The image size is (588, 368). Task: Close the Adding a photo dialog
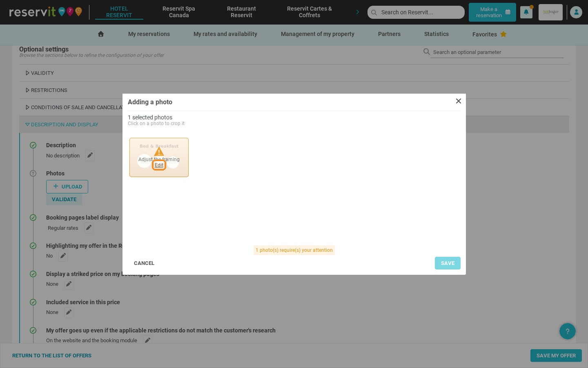click(459, 101)
